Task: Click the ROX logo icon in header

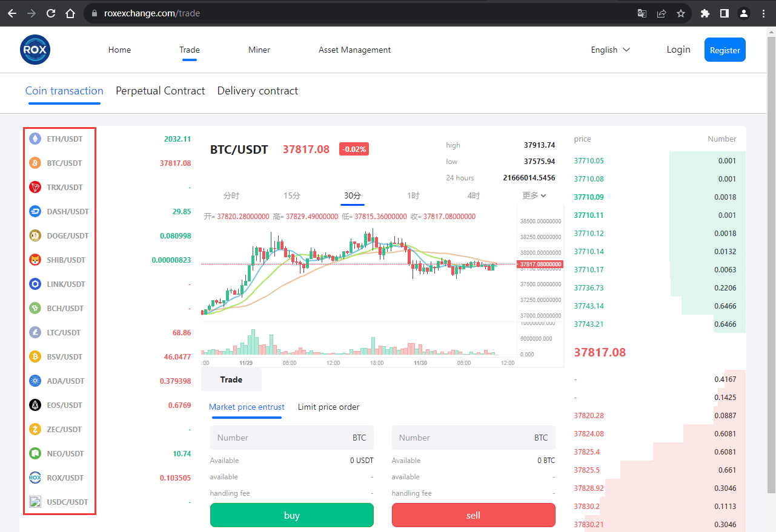Action: 35,50
